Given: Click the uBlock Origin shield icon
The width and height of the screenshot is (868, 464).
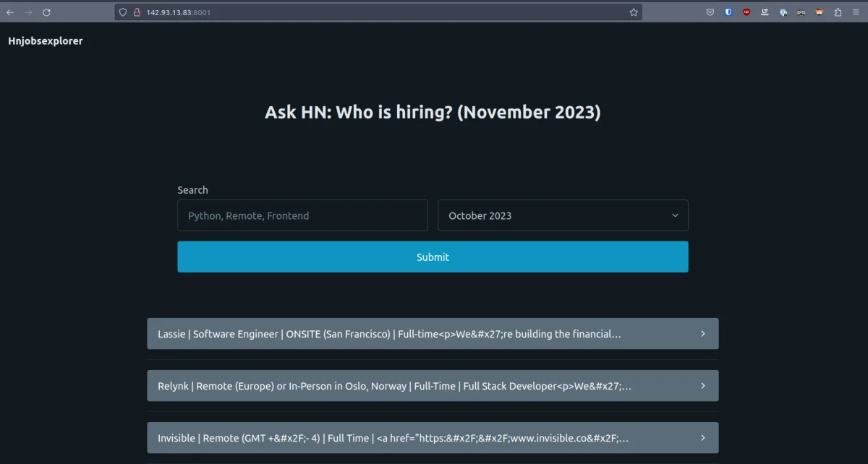Looking at the screenshot, I should pos(746,12).
